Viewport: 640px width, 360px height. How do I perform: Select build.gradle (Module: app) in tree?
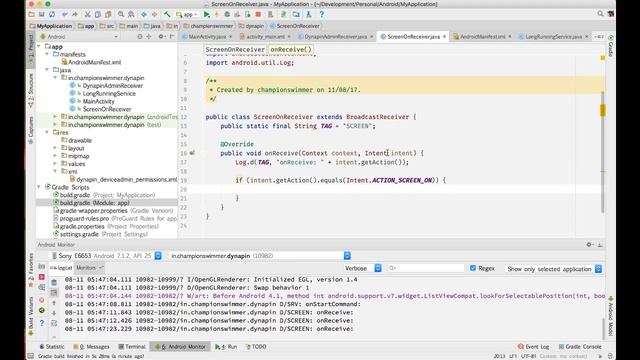pyautogui.click(x=107, y=203)
